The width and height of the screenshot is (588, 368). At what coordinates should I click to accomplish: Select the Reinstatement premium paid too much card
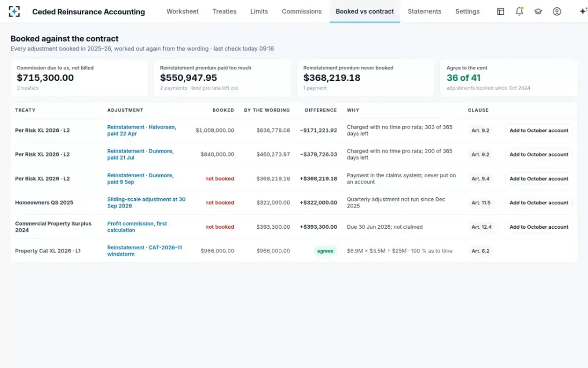coord(222,78)
